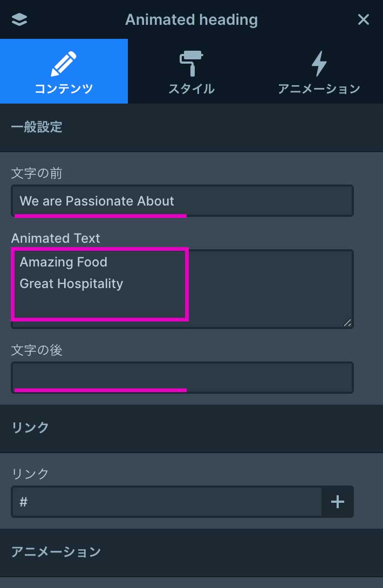Viewport: 383px width, 588px height.
Task: Click the pencil icon for コンテンツ
Action: [64, 64]
